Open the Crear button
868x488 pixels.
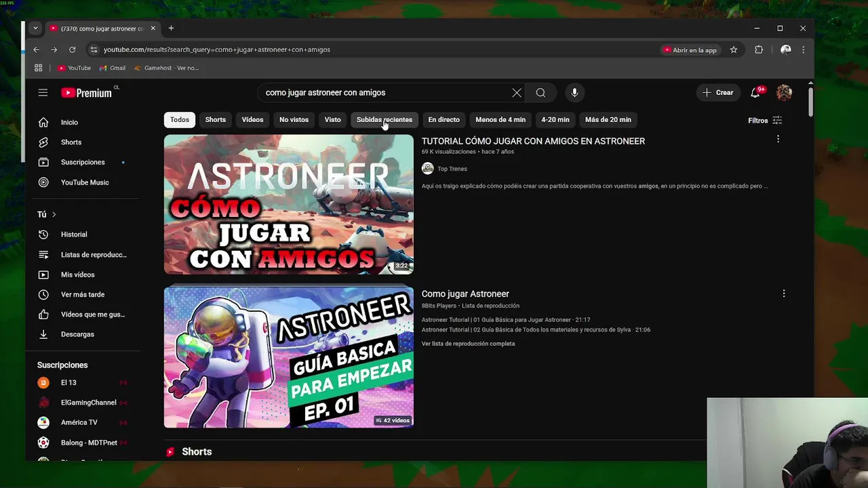[718, 93]
